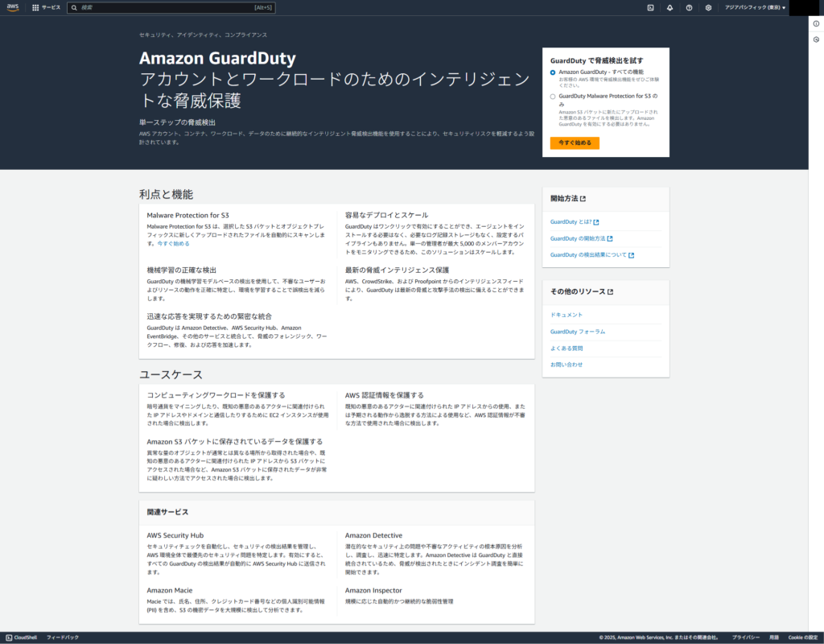This screenshot has width=824, height=644.
Task: Click the AWS Security Hub heading
Action: (175, 535)
